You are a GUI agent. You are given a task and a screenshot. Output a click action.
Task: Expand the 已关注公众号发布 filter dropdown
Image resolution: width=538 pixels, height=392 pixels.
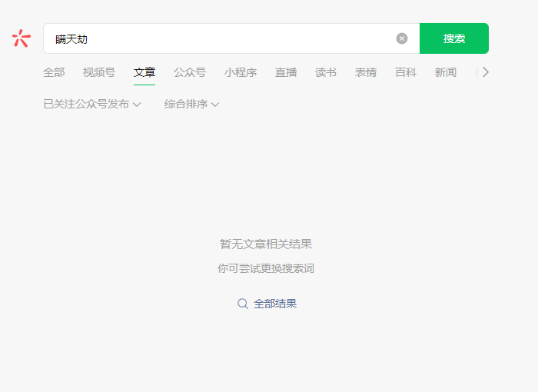coord(92,104)
